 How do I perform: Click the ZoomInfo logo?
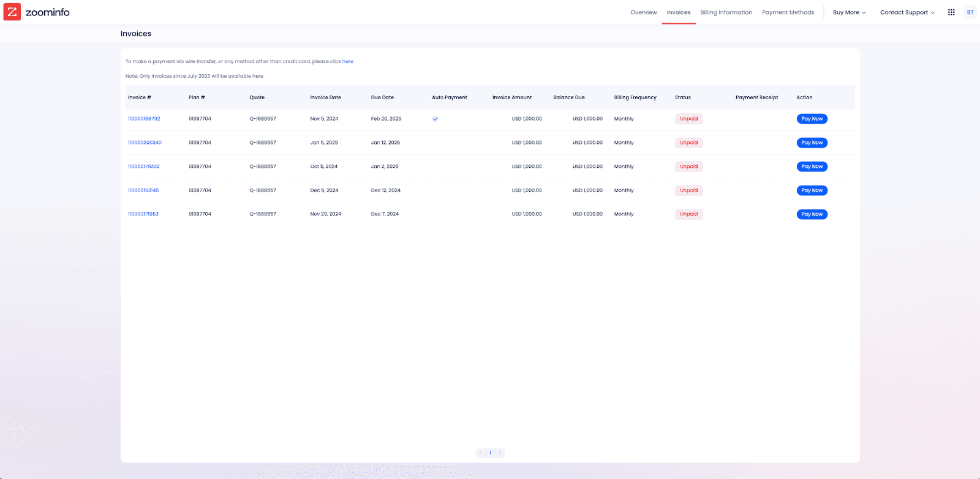pos(37,12)
